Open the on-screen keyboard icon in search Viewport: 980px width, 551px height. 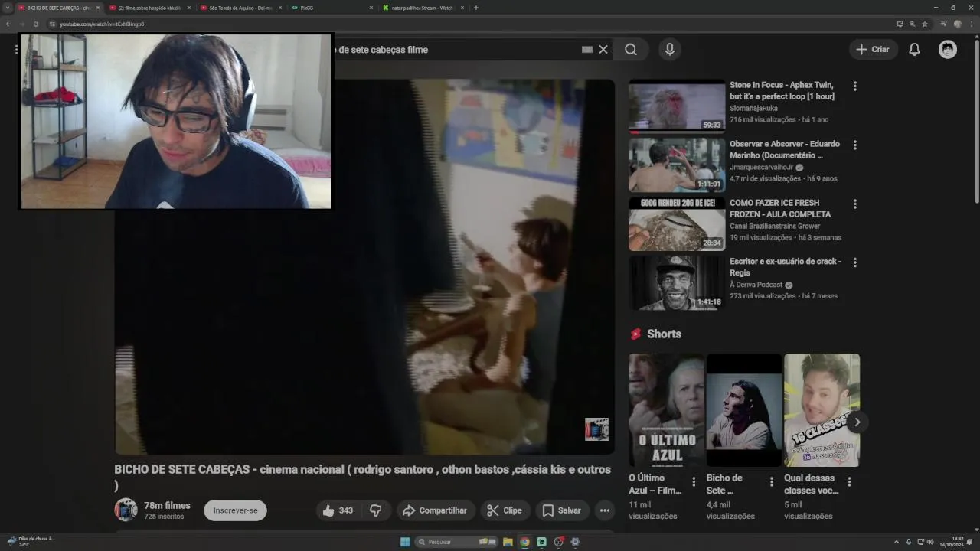tap(587, 50)
